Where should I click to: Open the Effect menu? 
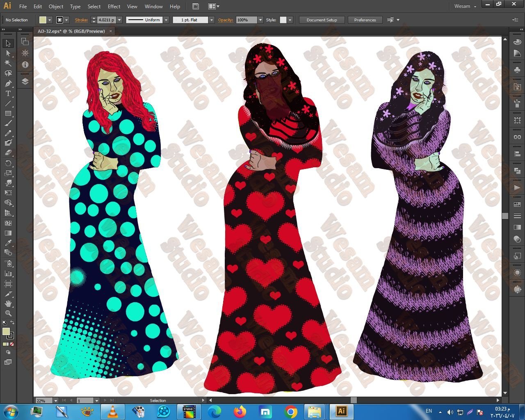click(114, 7)
